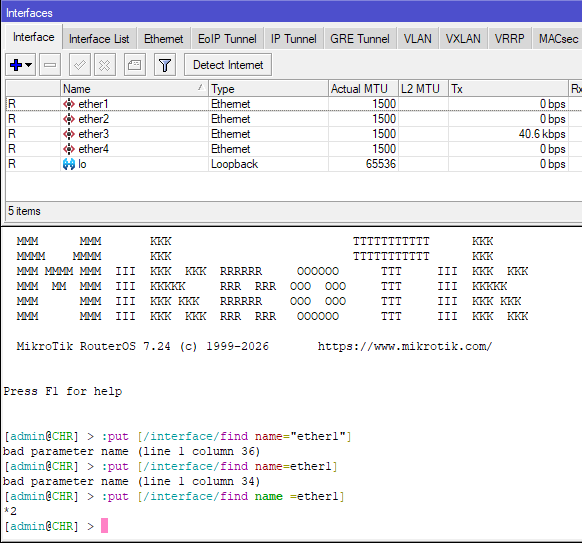582x543 pixels.
Task: Click the https://www.mikrotik.com/ text in terminal
Action: (405, 346)
